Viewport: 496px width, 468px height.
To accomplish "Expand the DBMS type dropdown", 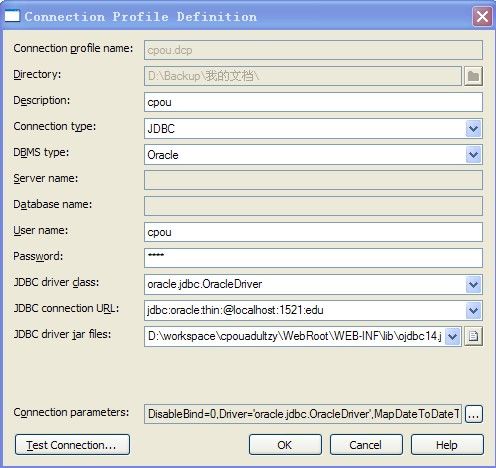I will [x=473, y=154].
